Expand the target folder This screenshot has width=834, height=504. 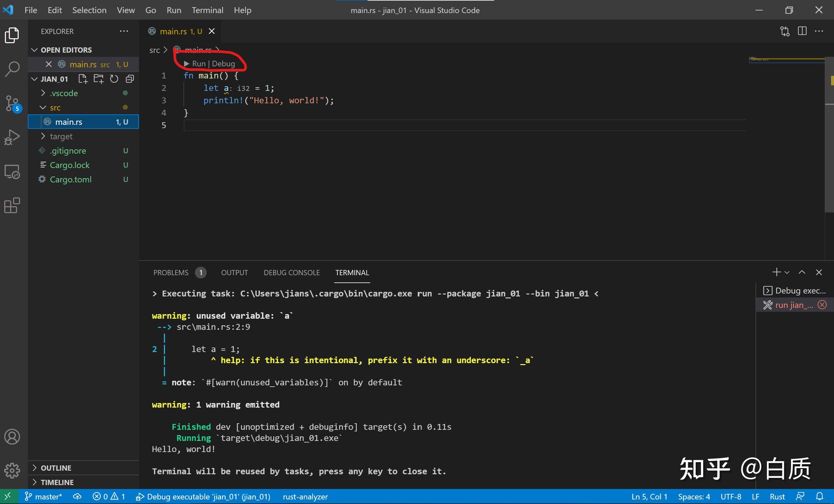(x=61, y=136)
